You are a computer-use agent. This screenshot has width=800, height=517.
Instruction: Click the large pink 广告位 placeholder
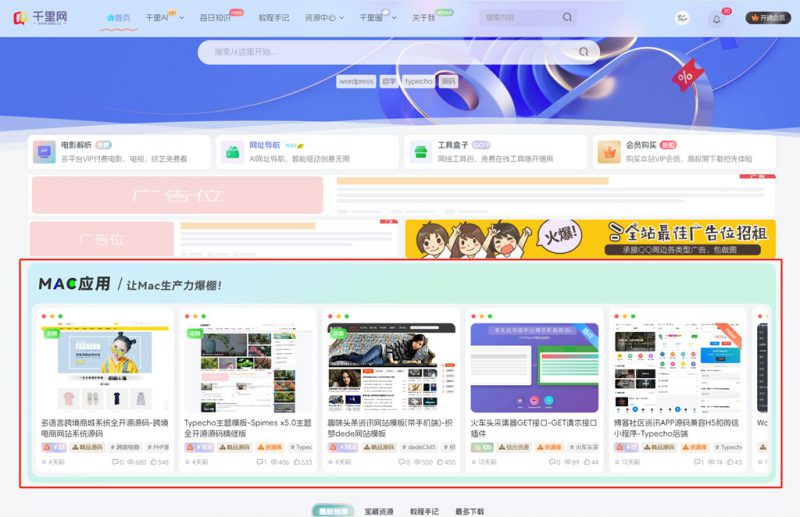(177, 195)
